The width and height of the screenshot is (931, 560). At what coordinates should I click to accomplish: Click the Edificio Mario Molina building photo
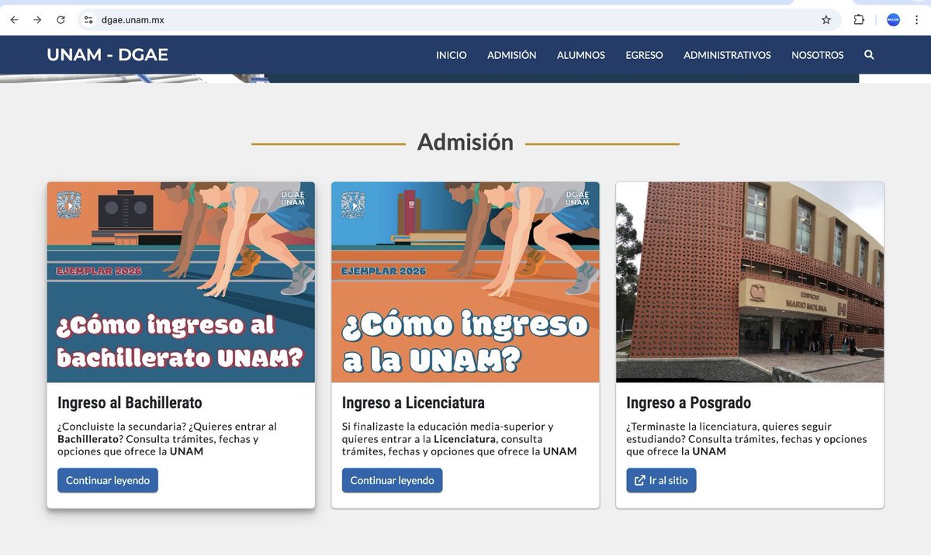coord(750,282)
